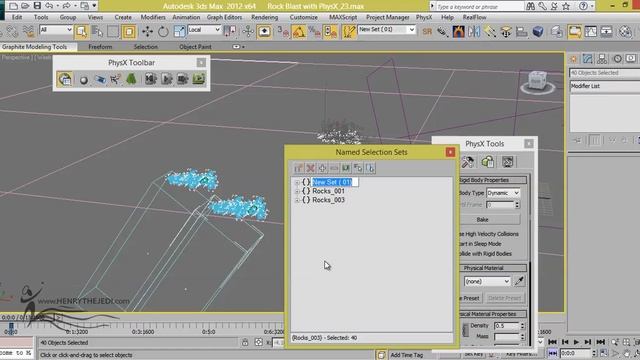Toggle Spinner Snap icon

pyautogui.click(x=330, y=31)
